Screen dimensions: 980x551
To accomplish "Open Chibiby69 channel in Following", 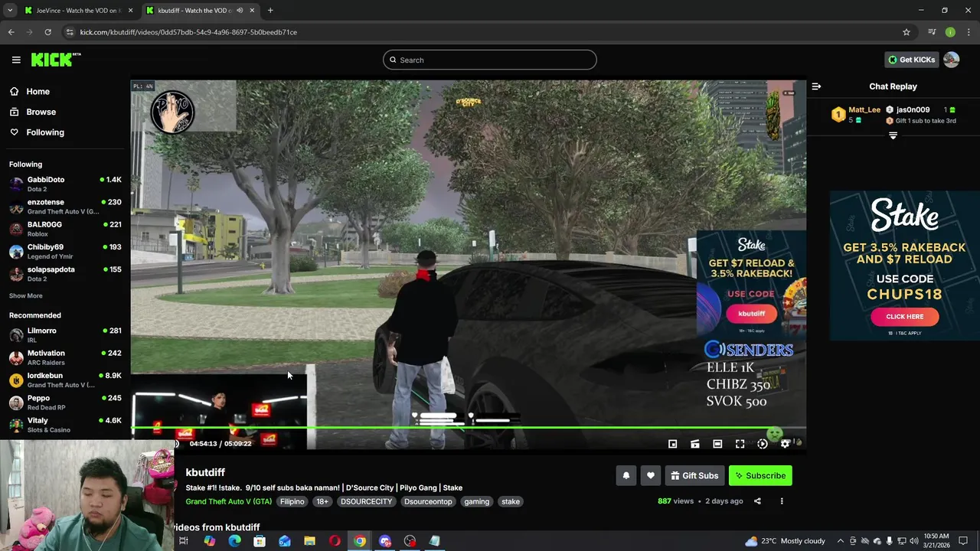I will tap(65, 251).
